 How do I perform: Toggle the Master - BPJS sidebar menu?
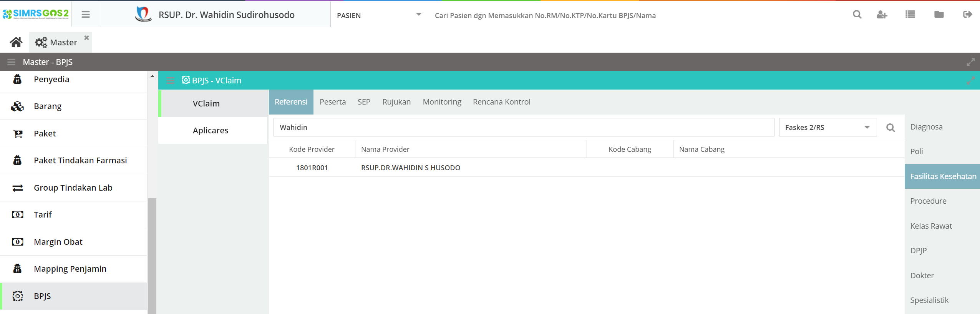12,62
